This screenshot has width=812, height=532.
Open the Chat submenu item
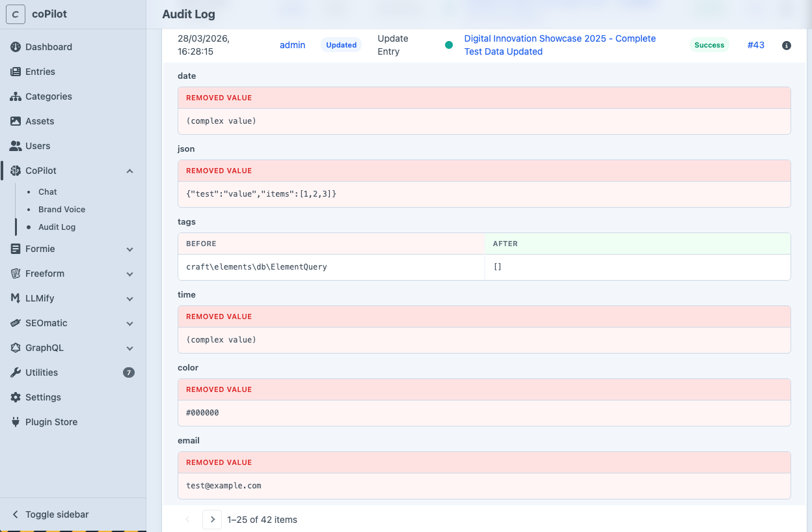[47, 192]
